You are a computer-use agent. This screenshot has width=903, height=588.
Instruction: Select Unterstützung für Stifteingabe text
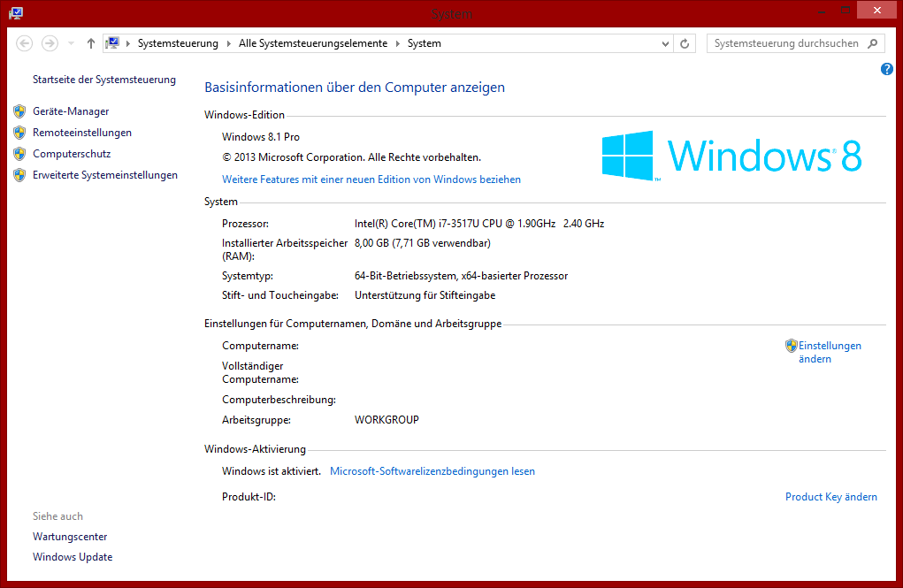click(425, 295)
